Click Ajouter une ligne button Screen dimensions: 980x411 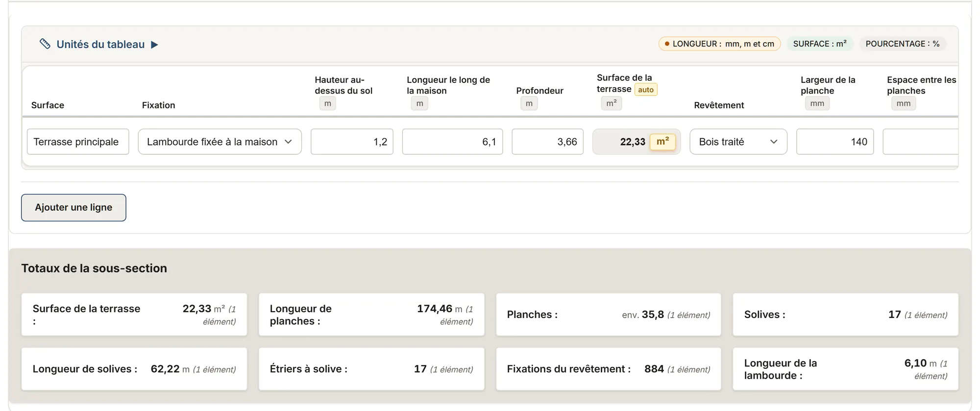click(73, 208)
